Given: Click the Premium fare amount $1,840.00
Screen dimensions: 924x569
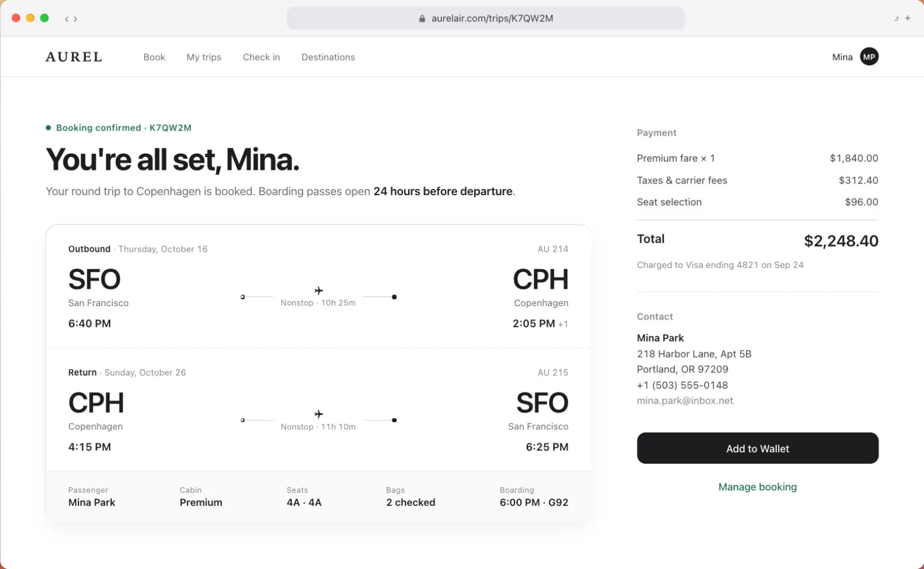Looking at the screenshot, I should (854, 158).
